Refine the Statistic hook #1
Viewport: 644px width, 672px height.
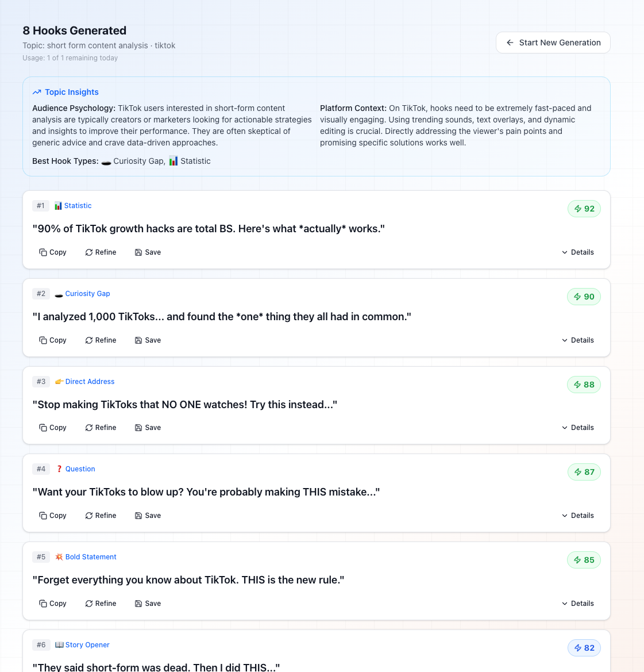click(101, 252)
